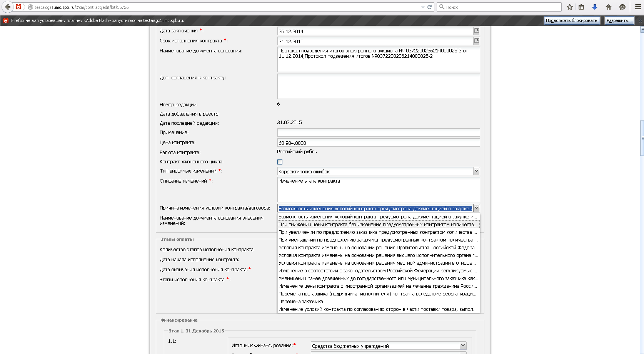644x354 pixels.
Task: Open calendar for Дата заключения
Action: tap(477, 31)
